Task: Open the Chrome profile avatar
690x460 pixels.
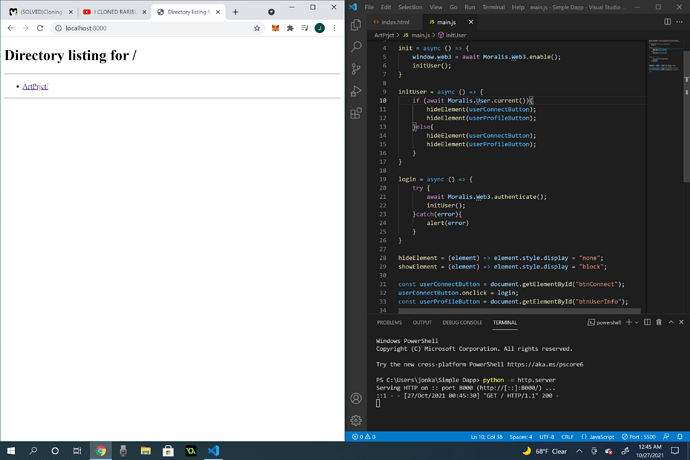Action: click(x=320, y=28)
